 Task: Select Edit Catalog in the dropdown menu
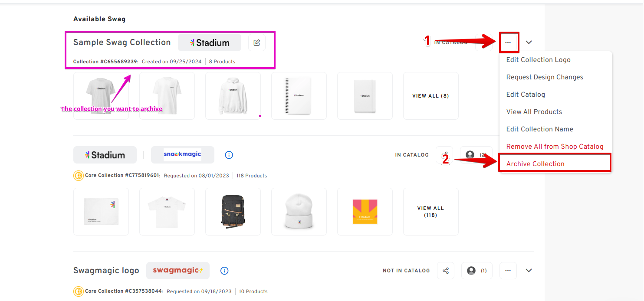(526, 95)
